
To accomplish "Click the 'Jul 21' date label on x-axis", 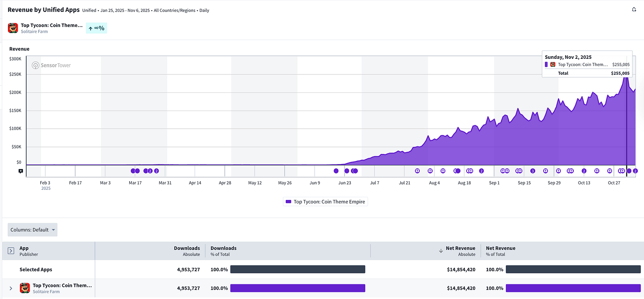I will [x=404, y=183].
